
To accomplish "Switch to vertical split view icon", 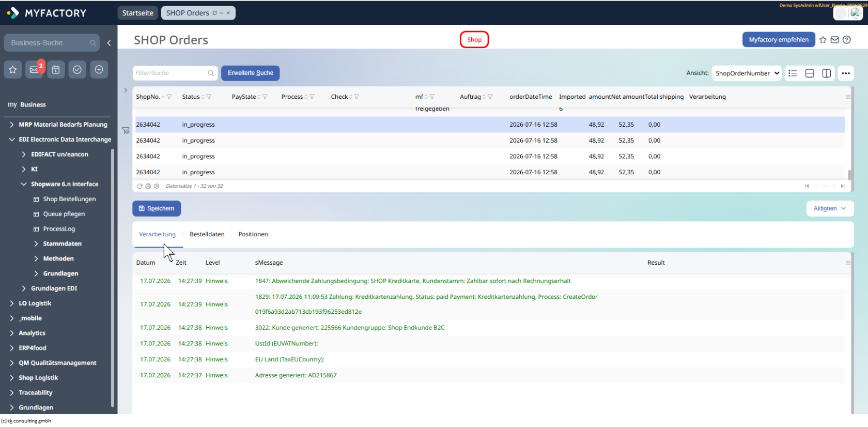I will (827, 73).
